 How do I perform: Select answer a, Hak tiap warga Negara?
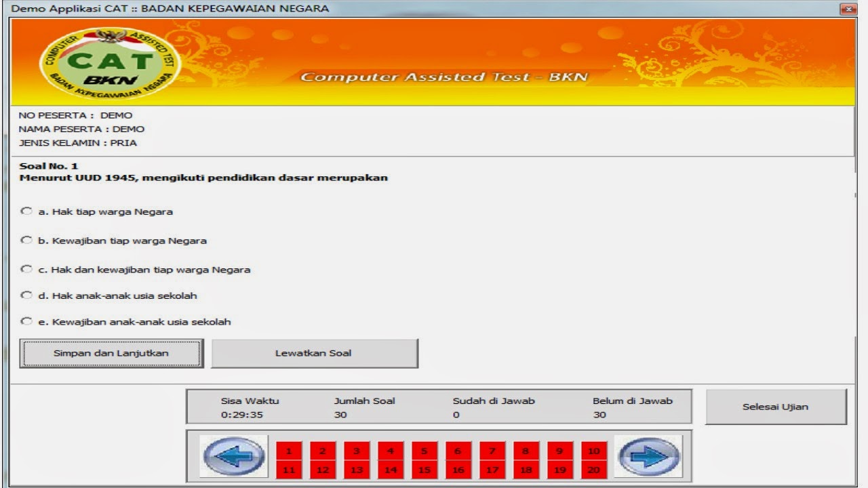tap(26, 211)
